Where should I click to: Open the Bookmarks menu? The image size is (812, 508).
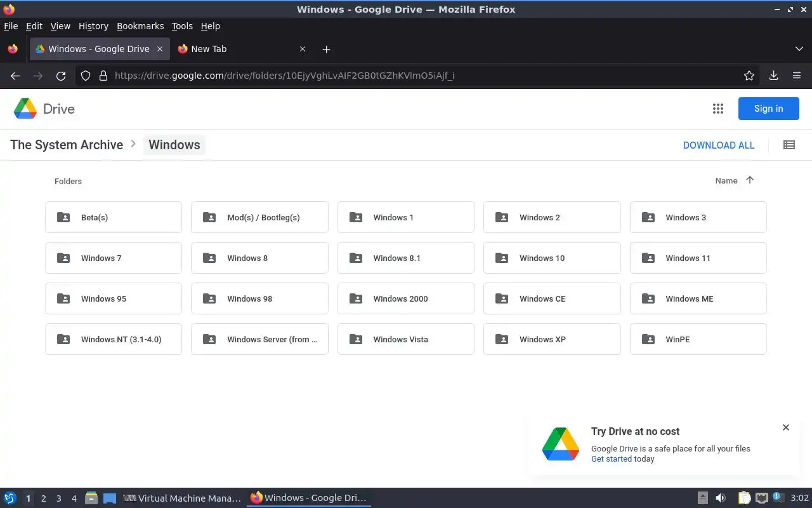(x=140, y=26)
